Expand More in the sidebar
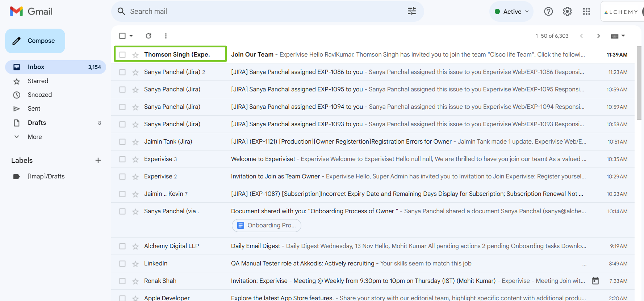This screenshot has height=301, width=644. point(35,137)
